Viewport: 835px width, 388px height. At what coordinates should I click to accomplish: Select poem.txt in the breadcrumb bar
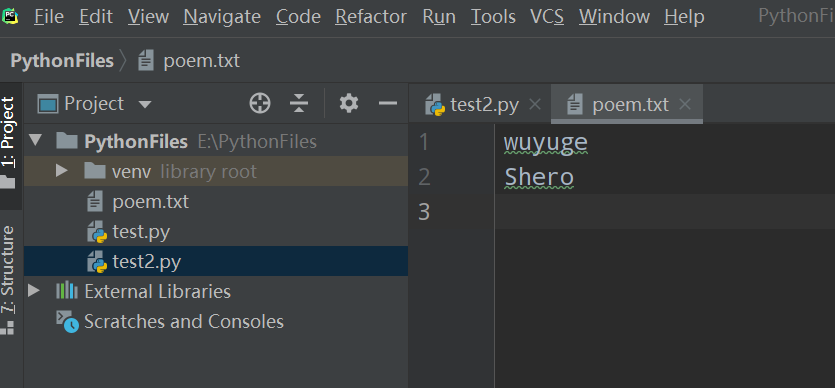tap(201, 61)
